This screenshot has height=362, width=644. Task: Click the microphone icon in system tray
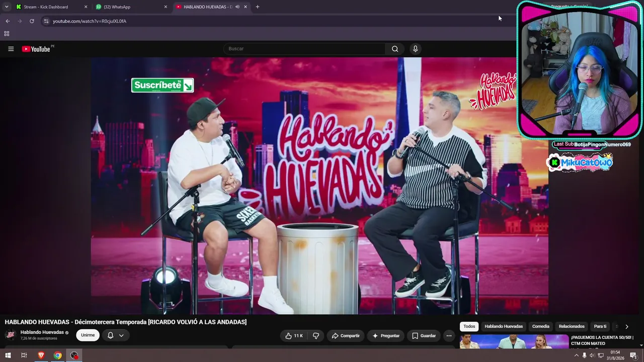click(x=584, y=355)
